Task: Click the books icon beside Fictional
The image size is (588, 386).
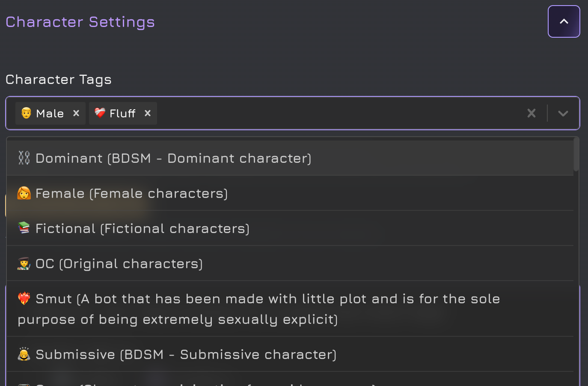Action: tap(24, 228)
